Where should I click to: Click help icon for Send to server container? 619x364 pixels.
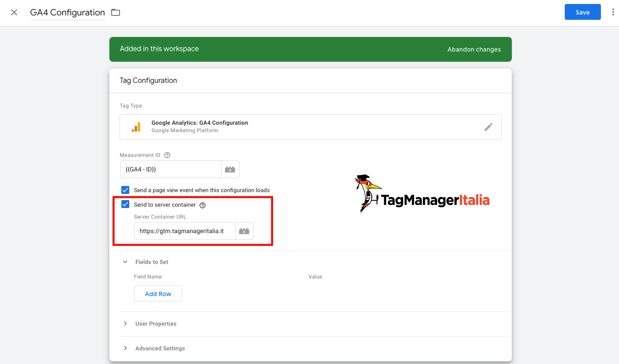tap(203, 205)
